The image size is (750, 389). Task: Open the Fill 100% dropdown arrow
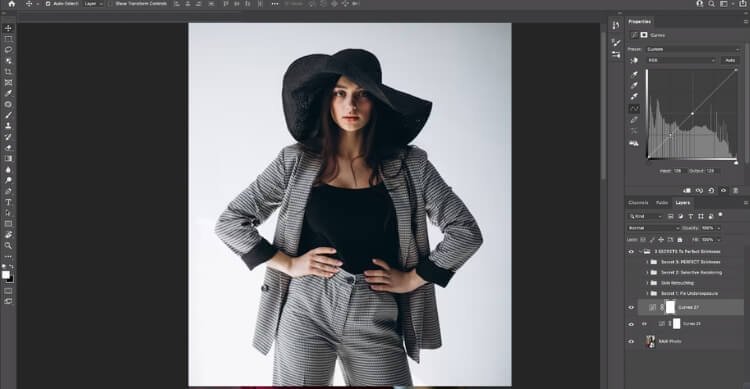click(718, 240)
